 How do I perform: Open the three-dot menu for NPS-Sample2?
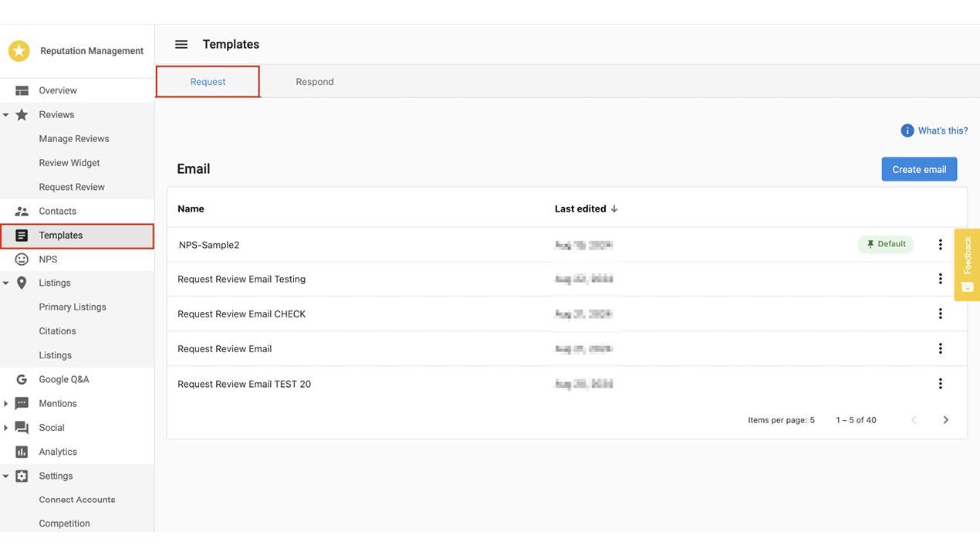[x=940, y=245]
